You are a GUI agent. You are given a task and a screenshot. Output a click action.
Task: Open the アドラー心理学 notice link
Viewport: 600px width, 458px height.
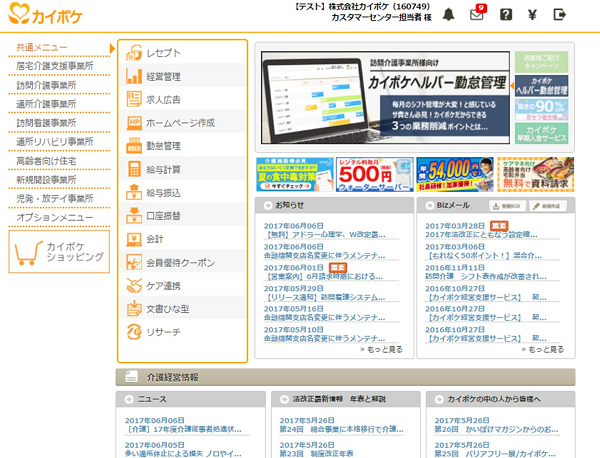[x=326, y=235]
